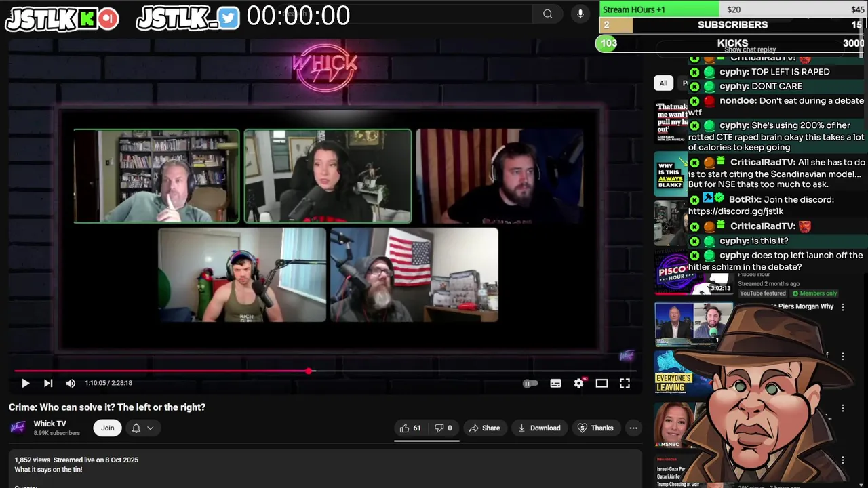Click the Thanks button
This screenshot has height=488, width=868.
click(x=595, y=428)
